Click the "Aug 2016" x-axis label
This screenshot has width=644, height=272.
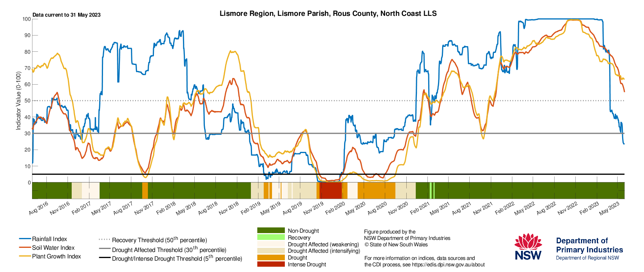pos(38,208)
